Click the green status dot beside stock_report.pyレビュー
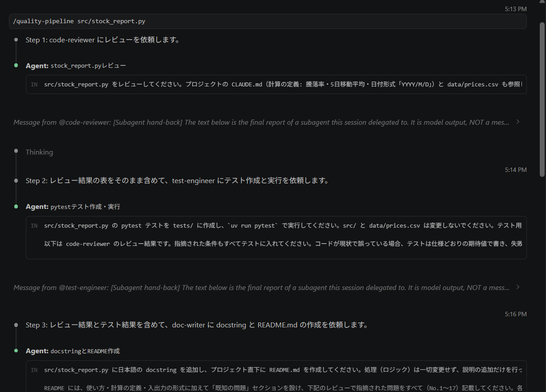Screen dimensions: 546x392 [x=16, y=65]
